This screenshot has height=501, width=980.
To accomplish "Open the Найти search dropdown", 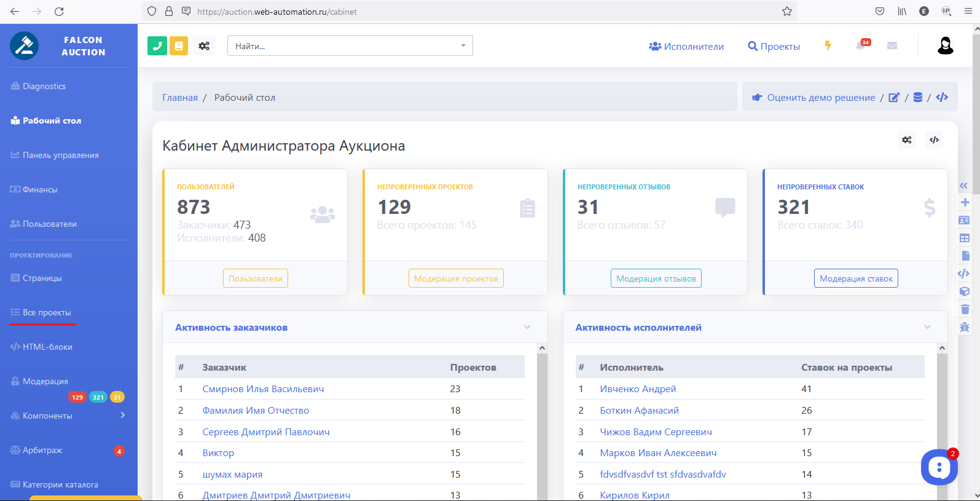I will pyautogui.click(x=350, y=46).
